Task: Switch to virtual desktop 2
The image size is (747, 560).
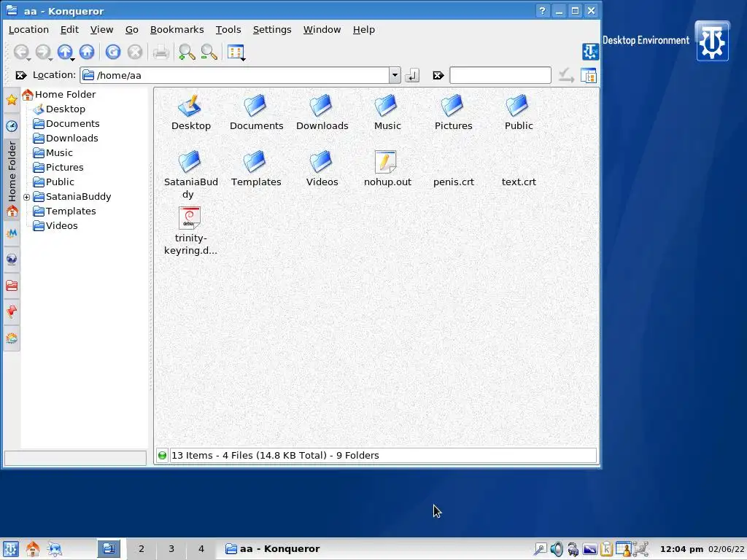Action: 141,549
